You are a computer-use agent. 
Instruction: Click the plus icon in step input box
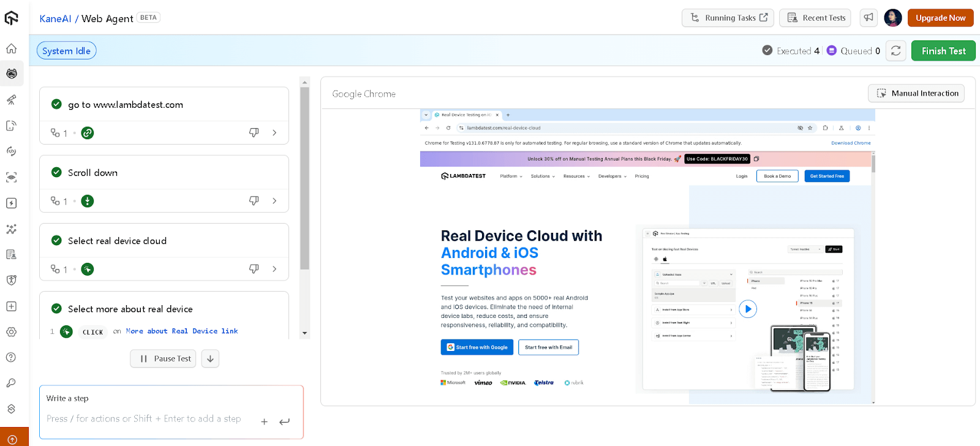(264, 421)
